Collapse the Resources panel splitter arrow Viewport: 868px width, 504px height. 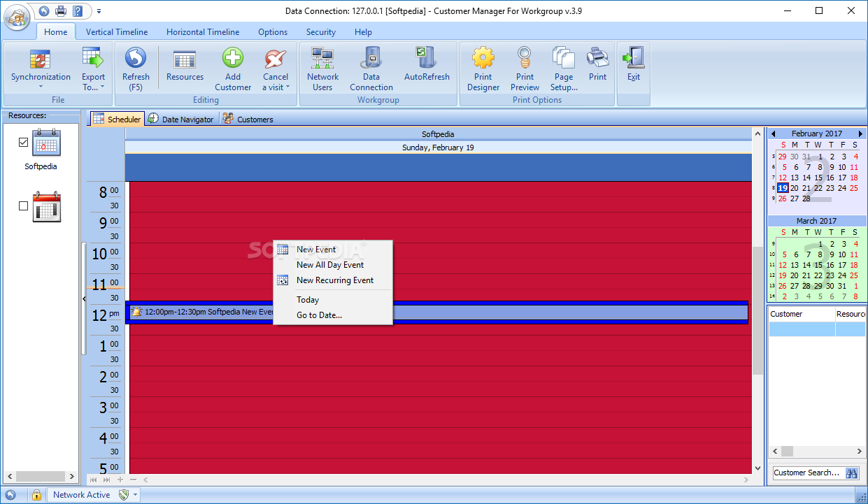coord(85,298)
